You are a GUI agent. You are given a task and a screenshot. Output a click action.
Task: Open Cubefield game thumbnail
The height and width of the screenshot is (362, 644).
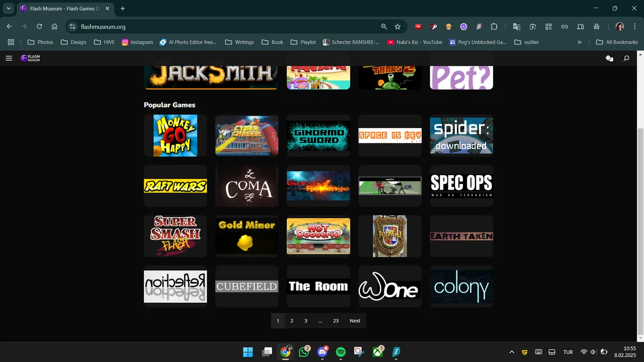[247, 286]
